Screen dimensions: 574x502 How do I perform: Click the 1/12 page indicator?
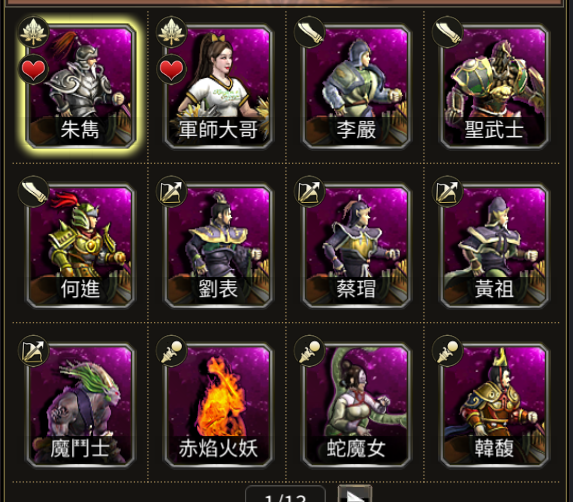point(285,495)
